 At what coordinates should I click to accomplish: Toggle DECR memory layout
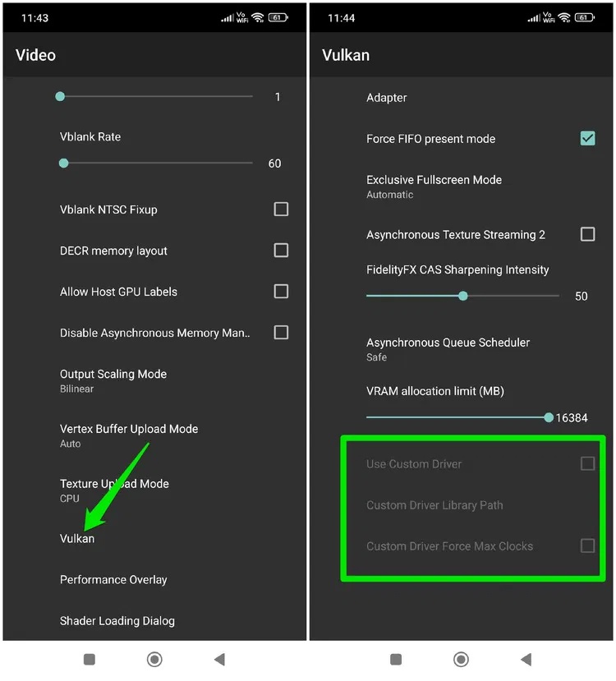pyautogui.click(x=281, y=251)
